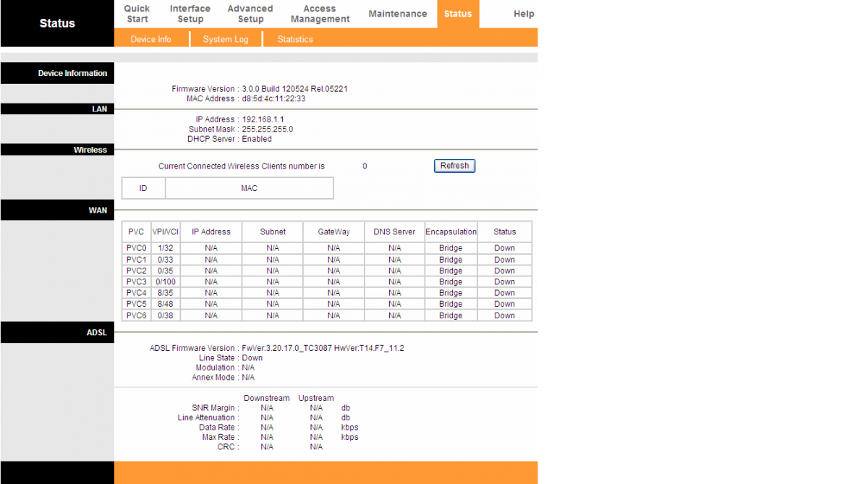Click the MAC header in wireless clients table

tap(249, 188)
